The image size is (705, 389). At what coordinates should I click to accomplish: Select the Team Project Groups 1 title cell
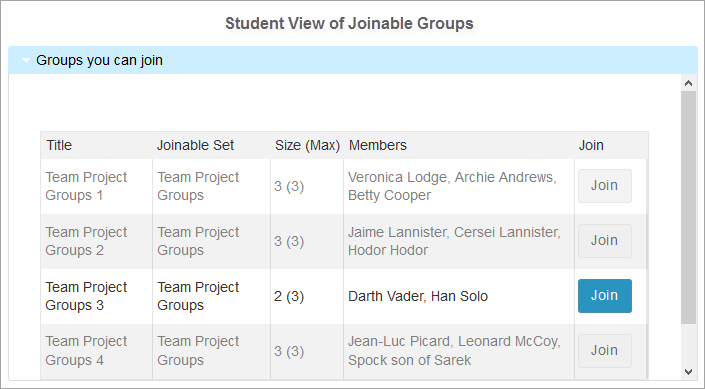tap(97, 186)
